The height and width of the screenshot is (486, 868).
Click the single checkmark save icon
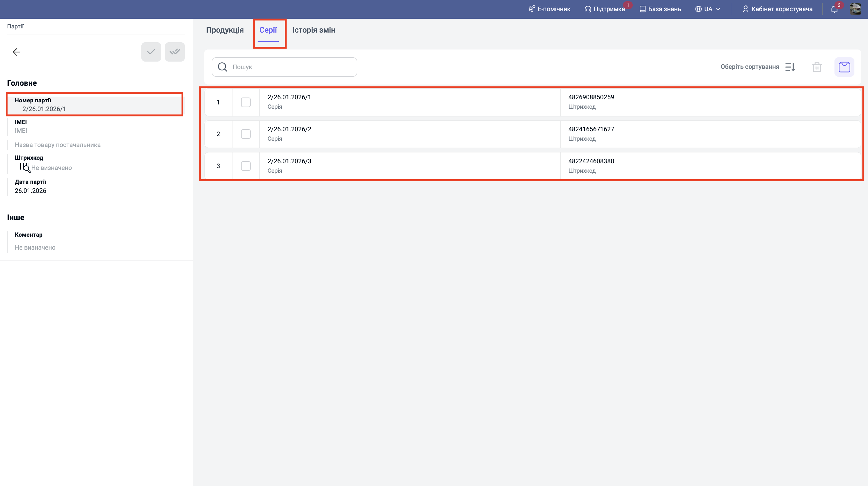point(151,52)
